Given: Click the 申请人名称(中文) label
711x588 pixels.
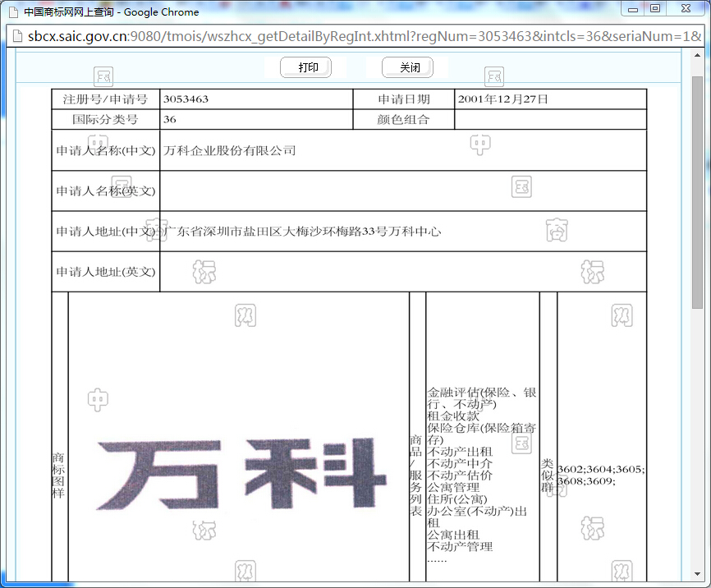Looking at the screenshot, I should tap(106, 150).
